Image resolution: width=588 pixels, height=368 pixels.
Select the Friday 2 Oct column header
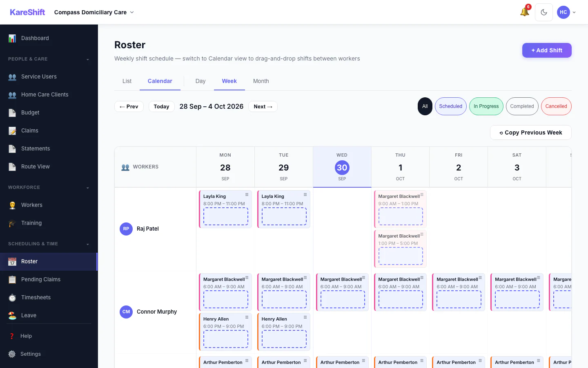(x=459, y=167)
